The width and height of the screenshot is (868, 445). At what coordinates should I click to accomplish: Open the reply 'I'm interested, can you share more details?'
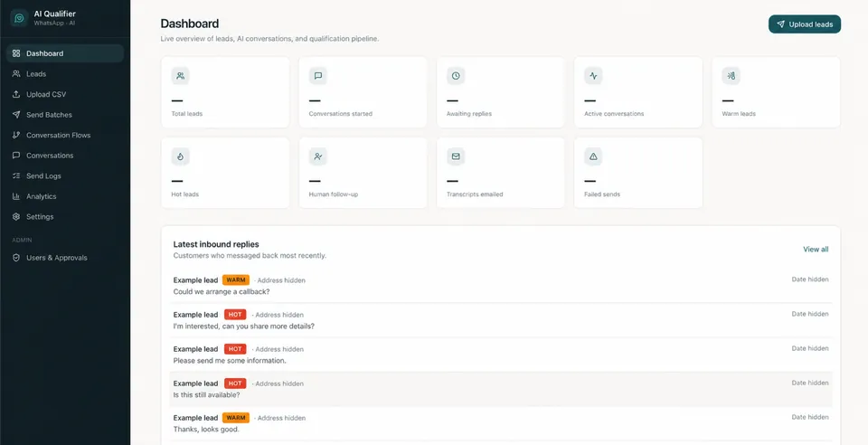pos(501,320)
